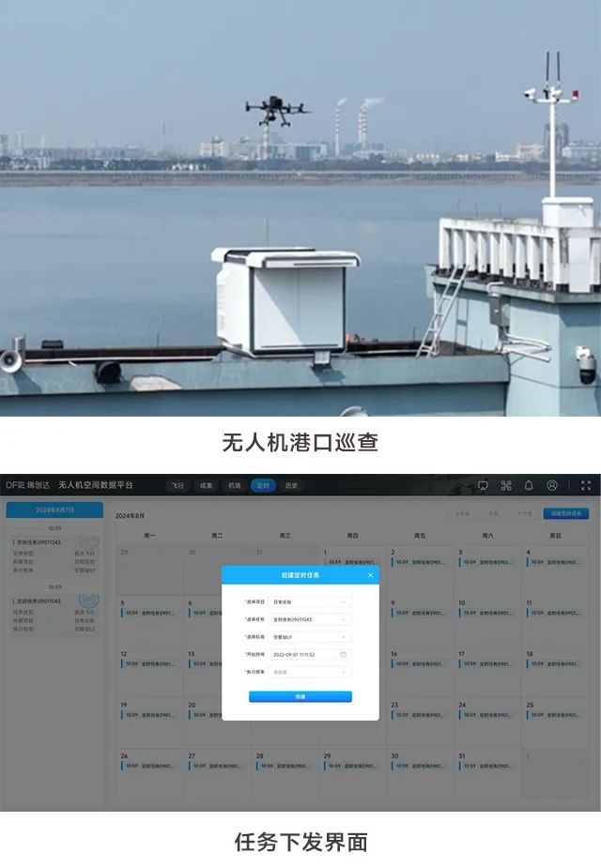Open the 历史 tab
This screenshot has height=868, width=601.
[291, 486]
